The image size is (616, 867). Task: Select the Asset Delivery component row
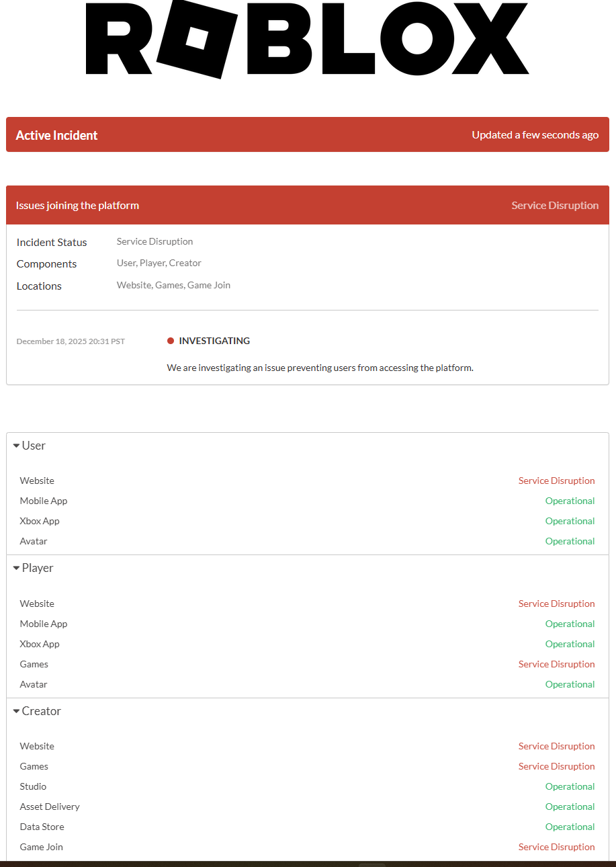50,807
